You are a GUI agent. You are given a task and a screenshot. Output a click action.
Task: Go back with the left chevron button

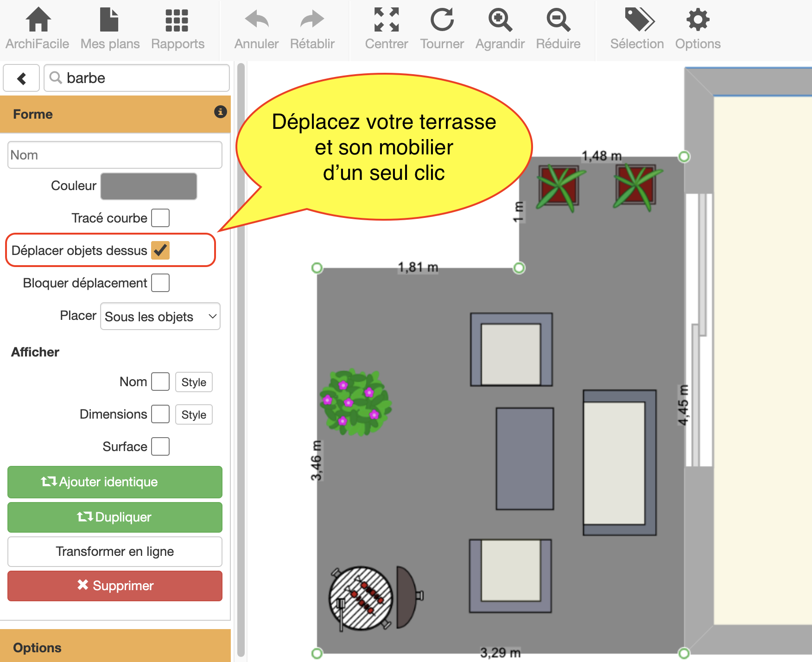(x=21, y=78)
